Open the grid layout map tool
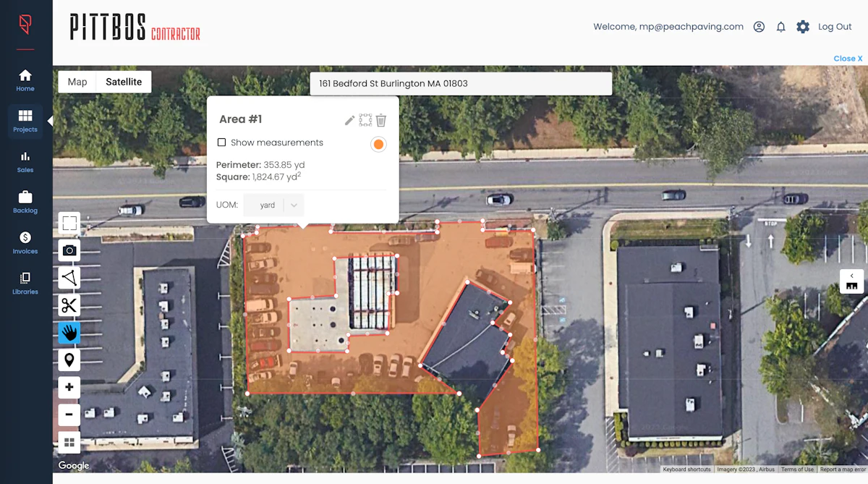This screenshot has height=484, width=868. (x=69, y=442)
